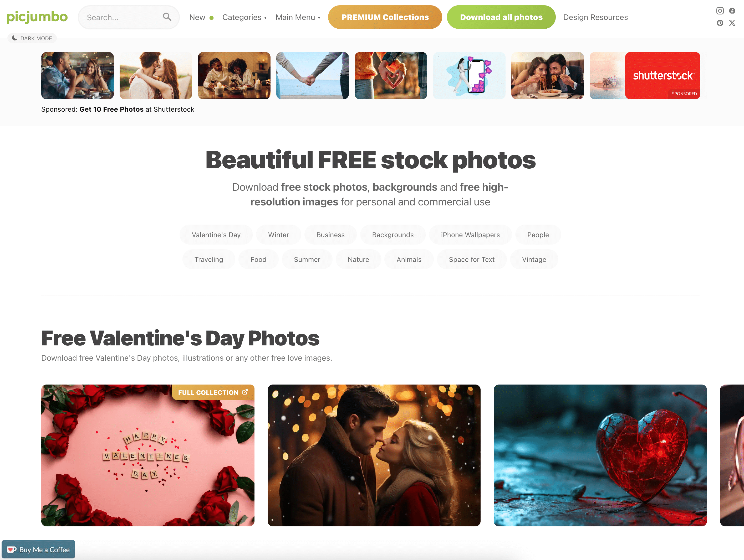Open the Shutterstock sponsored banner
This screenshot has width=744, height=560.
pos(662,75)
